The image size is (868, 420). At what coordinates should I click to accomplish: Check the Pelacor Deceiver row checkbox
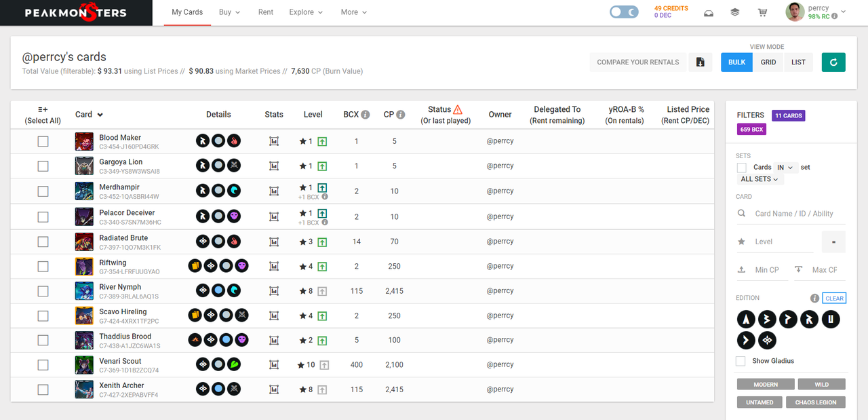point(43,217)
